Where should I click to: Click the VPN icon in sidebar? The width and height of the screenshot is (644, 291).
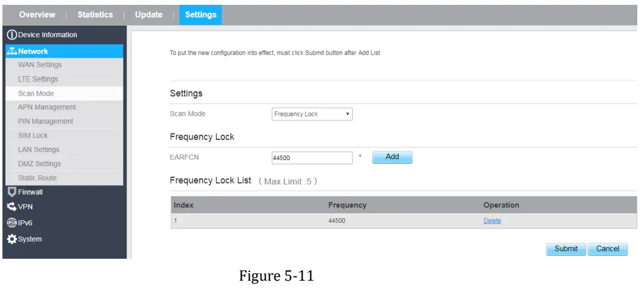pyautogui.click(x=12, y=206)
